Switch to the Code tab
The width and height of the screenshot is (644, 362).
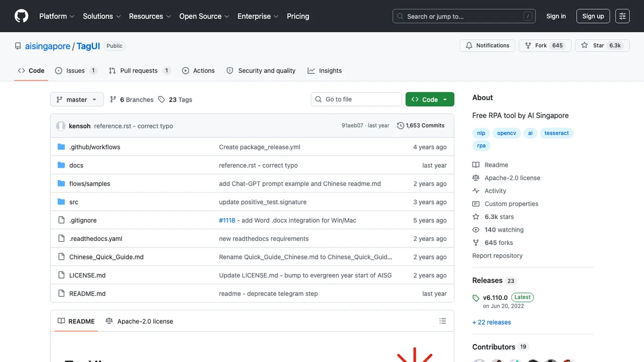pyautogui.click(x=31, y=70)
